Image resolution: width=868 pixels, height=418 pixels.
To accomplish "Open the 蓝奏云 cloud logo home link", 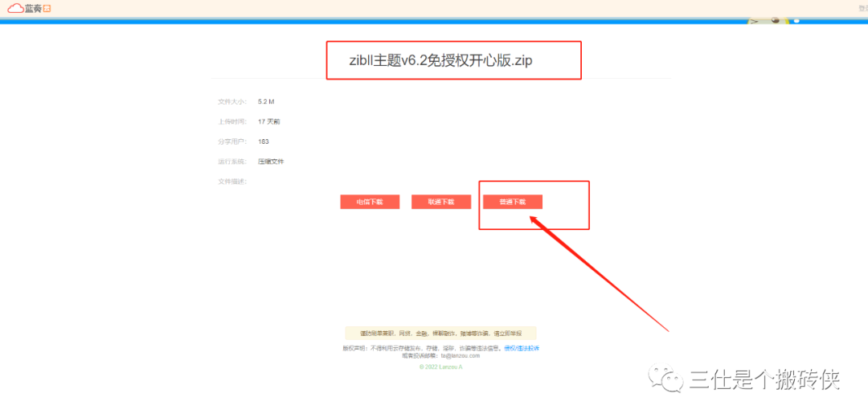I will point(30,8).
